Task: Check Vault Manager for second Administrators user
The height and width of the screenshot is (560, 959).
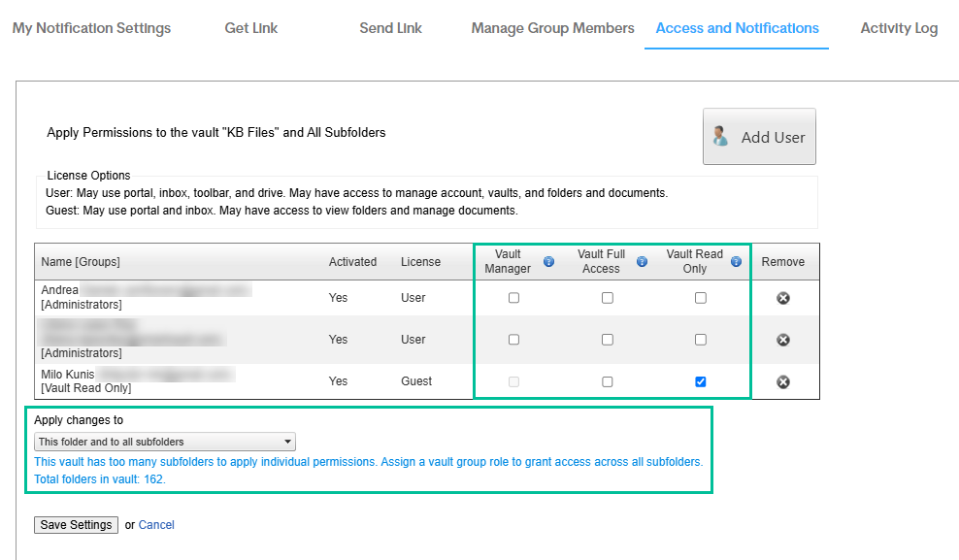Action: 513,340
